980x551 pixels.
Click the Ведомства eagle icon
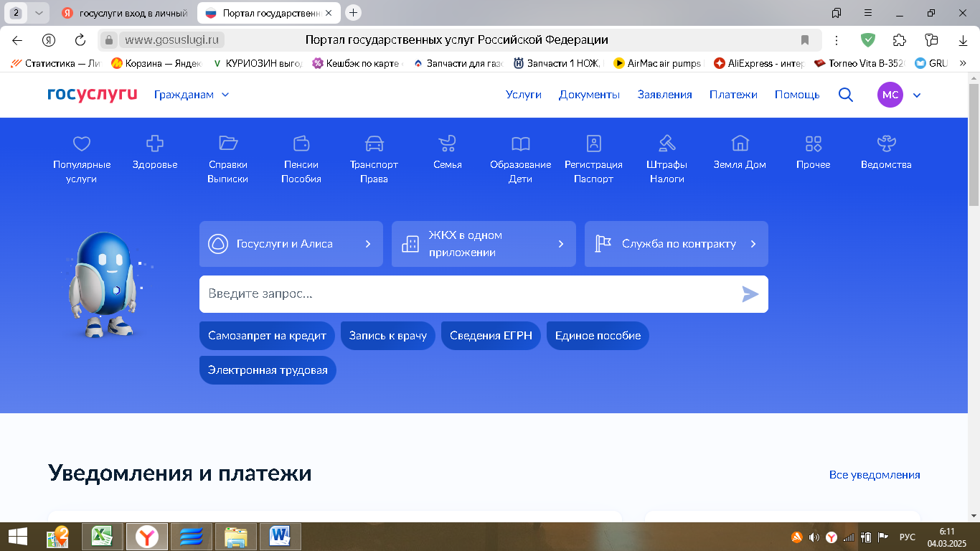[x=886, y=143]
